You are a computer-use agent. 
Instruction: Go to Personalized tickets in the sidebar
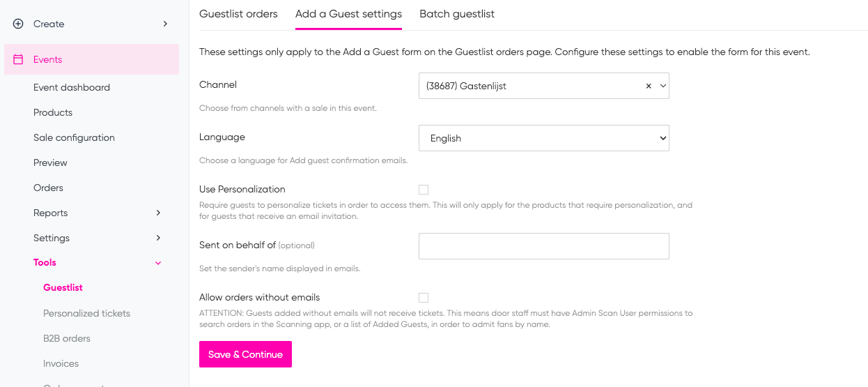pyautogui.click(x=86, y=313)
